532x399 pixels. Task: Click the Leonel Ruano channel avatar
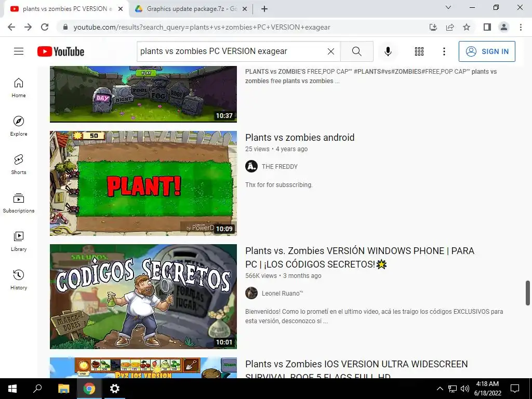pos(251,293)
